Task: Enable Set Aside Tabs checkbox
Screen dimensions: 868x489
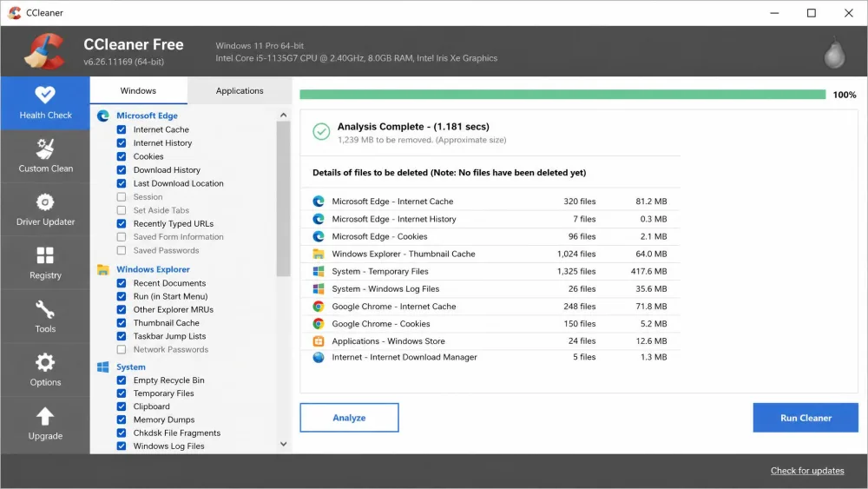Action: point(122,210)
